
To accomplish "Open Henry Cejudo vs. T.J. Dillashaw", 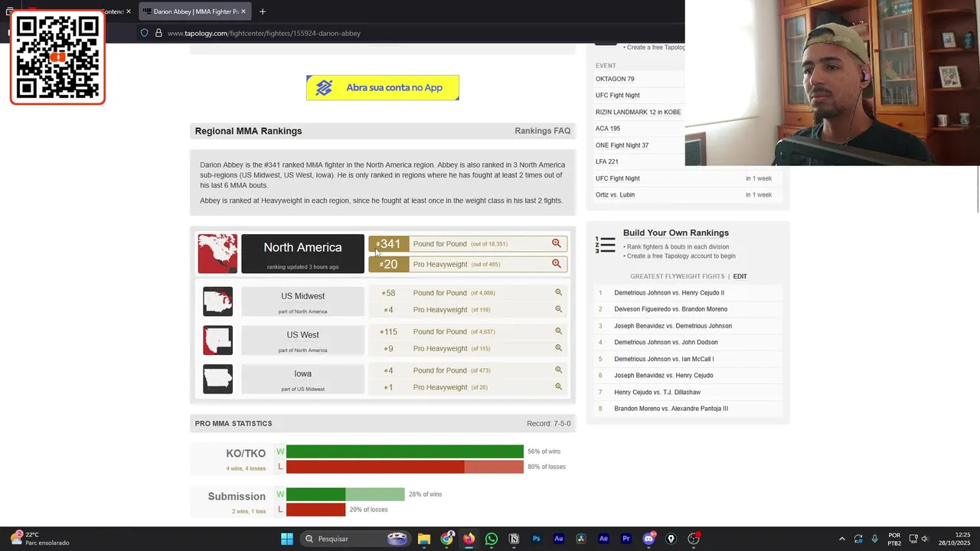I will [657, 392].
